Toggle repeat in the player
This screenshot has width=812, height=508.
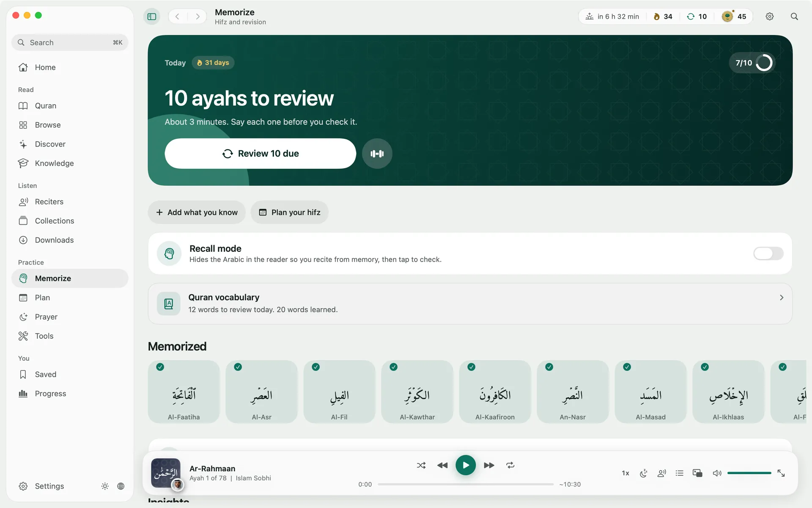click(x=510, y=465)
